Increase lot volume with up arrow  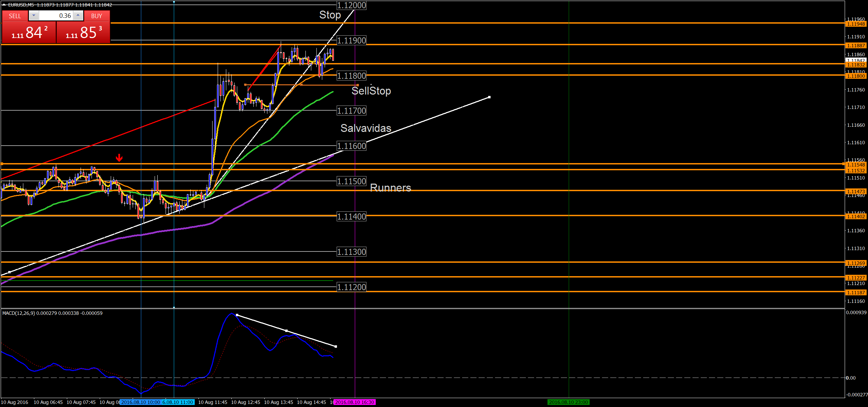78,15
